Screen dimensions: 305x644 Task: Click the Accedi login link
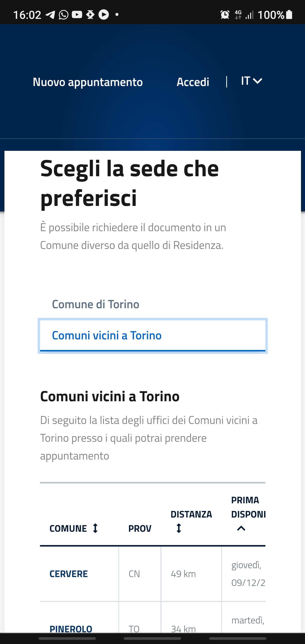pyautogui.click(x=193, y=82)
